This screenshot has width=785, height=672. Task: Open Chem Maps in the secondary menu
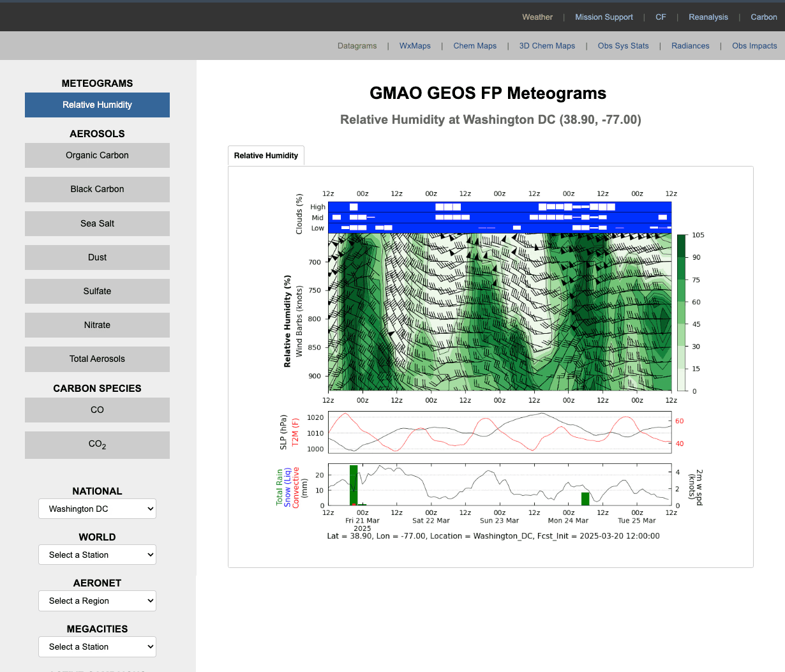[x=475, y=46]
